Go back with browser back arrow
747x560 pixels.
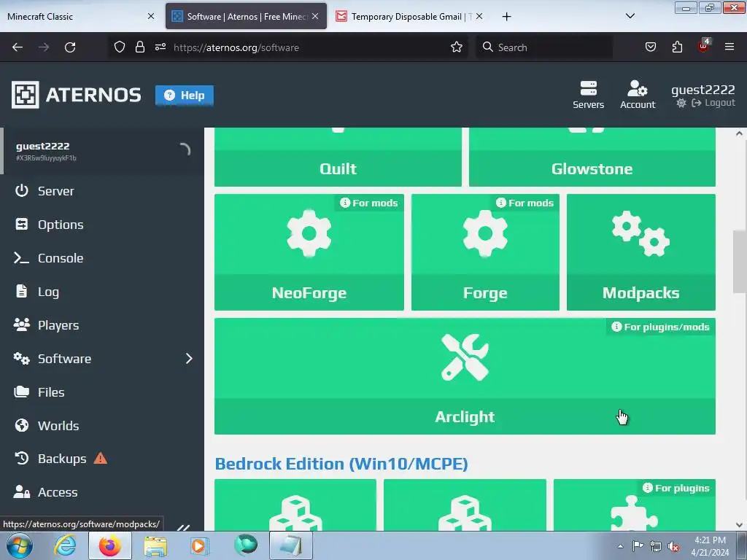pyautogui.click(x=18, y=47)
